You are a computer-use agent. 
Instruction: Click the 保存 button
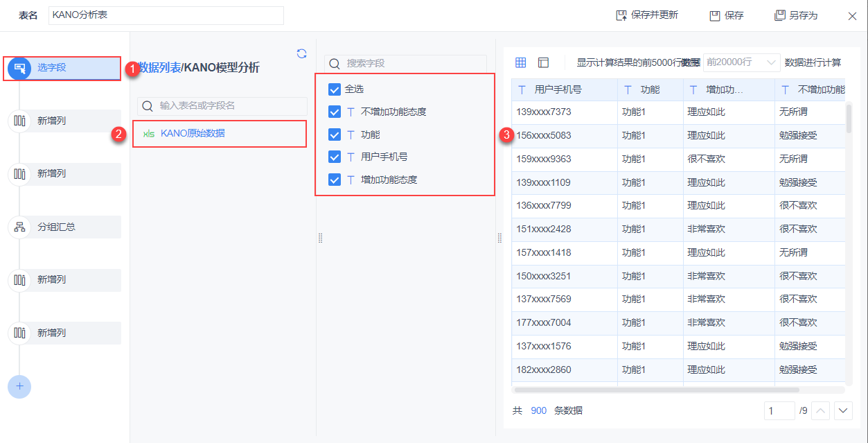726,15
